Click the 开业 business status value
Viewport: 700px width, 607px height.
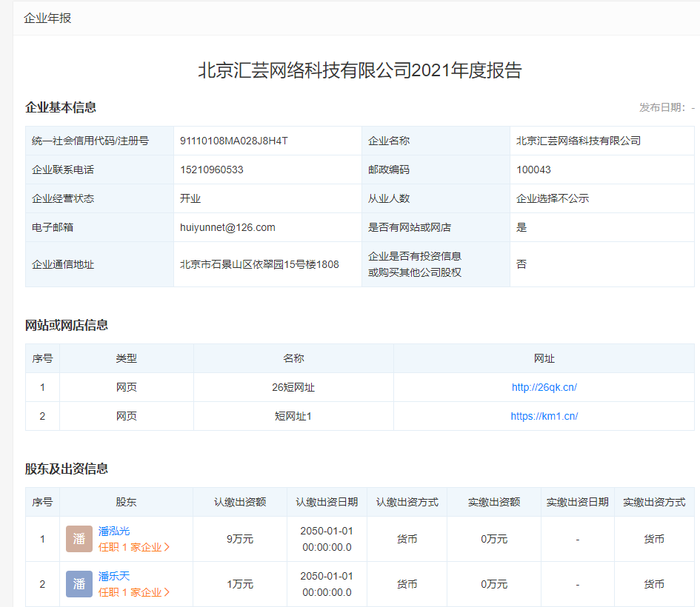[190, 198]
